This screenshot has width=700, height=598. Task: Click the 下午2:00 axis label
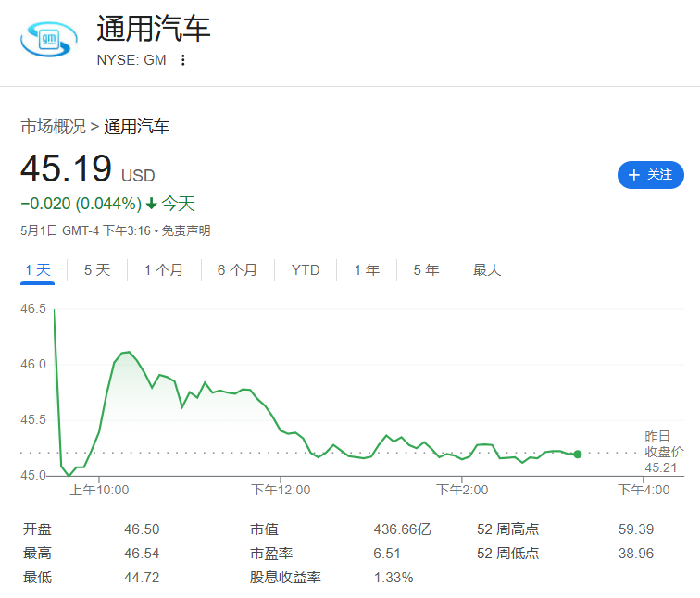pyautogui.click(x=462, y=490)
